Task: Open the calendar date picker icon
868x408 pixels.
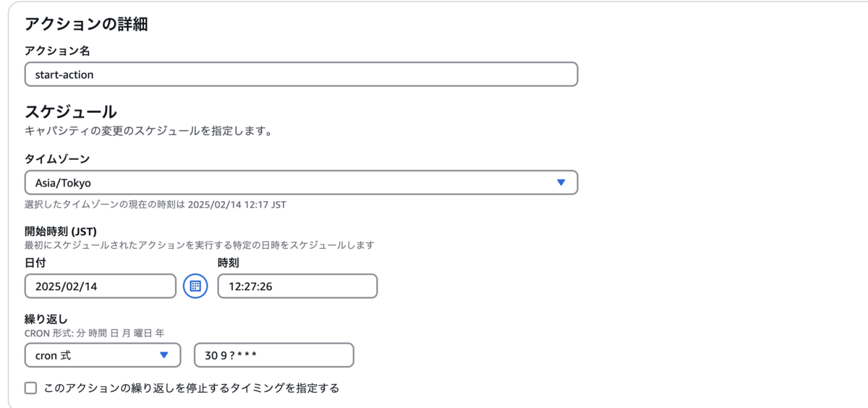Action: point(195,286)
